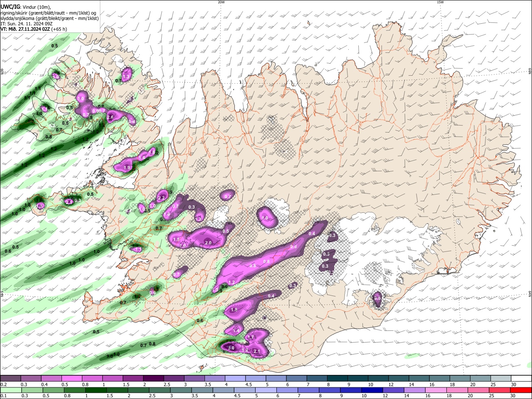The height and width of the screenshot is (399, 532).
Task: Click the '64N' latitude label on the right edge
Action: pos(530,293)
